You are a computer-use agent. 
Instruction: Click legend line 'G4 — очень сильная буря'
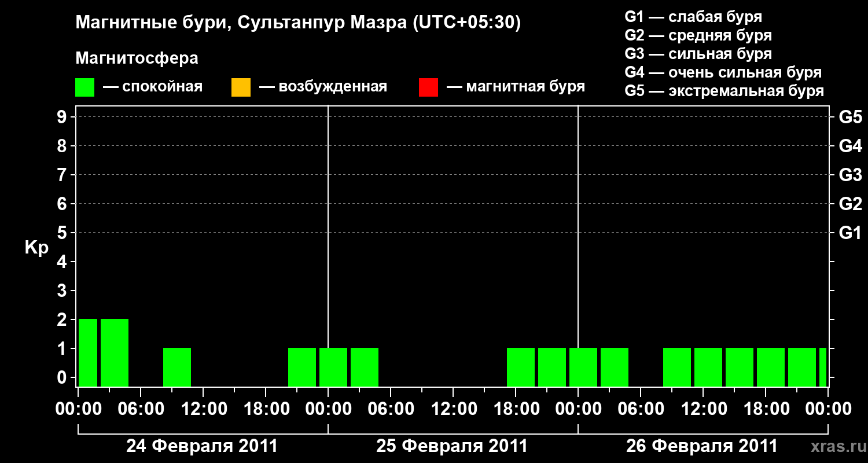tap(723, 72)
